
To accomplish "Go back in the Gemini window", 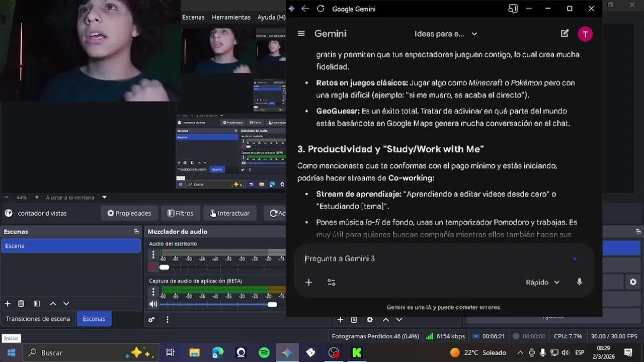I will click(x=305, y=9).
